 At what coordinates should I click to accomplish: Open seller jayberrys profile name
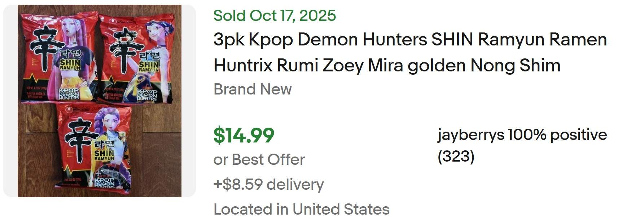coord(470,135)
